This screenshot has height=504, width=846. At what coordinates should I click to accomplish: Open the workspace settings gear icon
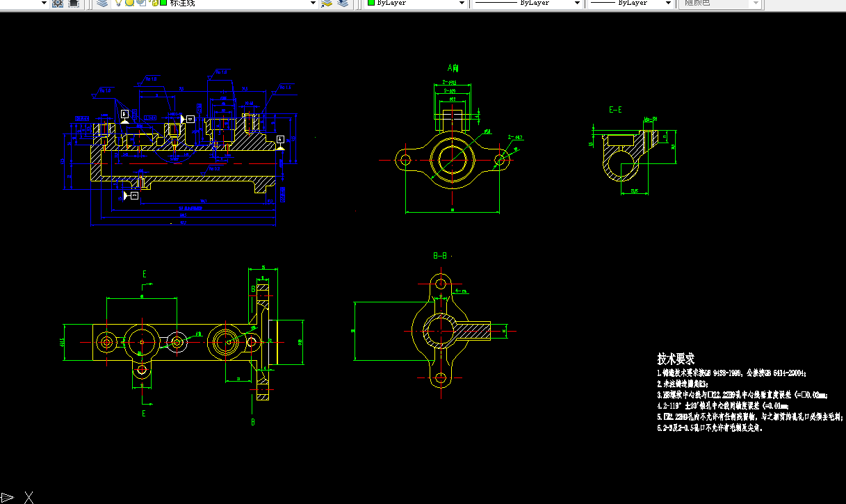pos(58,3)
